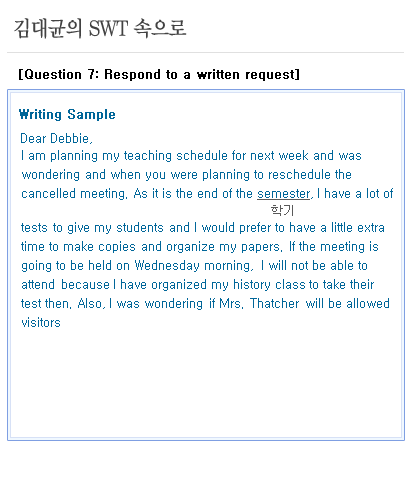
Task: Click the word copies in the letter
Action: [117, 247]
